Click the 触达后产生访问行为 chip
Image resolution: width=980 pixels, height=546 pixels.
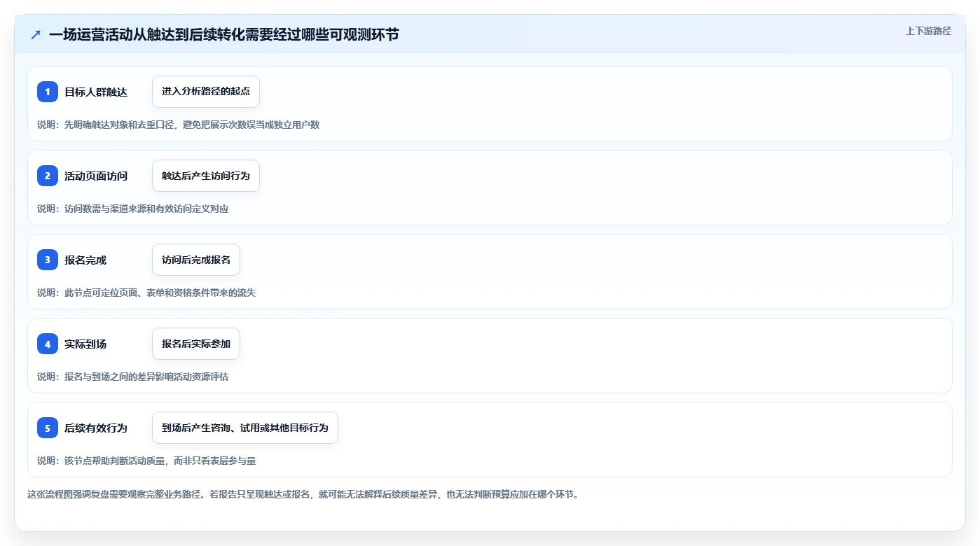[x=206, y=176]
